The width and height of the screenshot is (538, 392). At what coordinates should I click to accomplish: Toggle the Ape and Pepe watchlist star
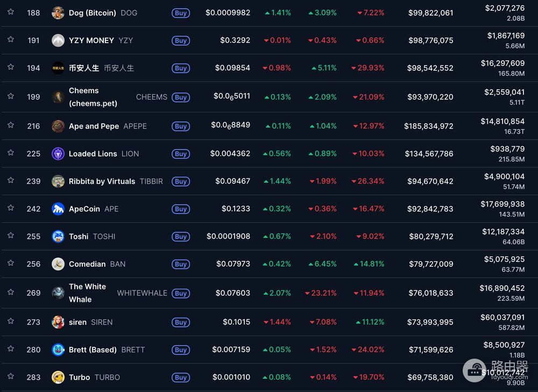click(11, 125)
